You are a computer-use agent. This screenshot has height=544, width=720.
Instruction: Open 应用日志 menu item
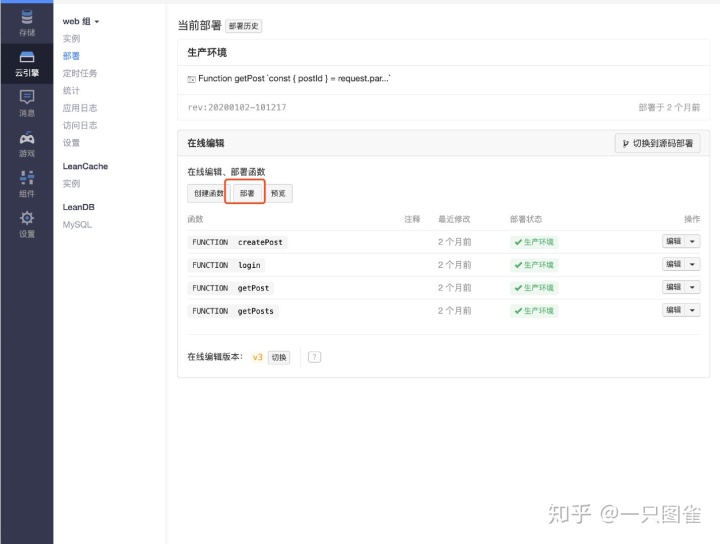click(x=80, y=108)
